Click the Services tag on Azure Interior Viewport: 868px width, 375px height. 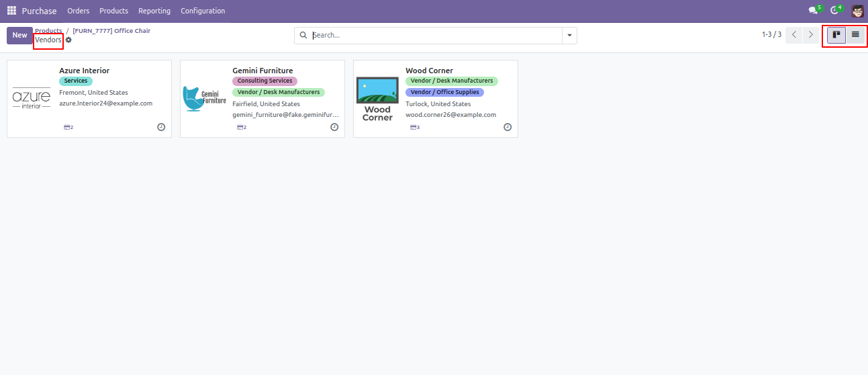click(76, 81)
